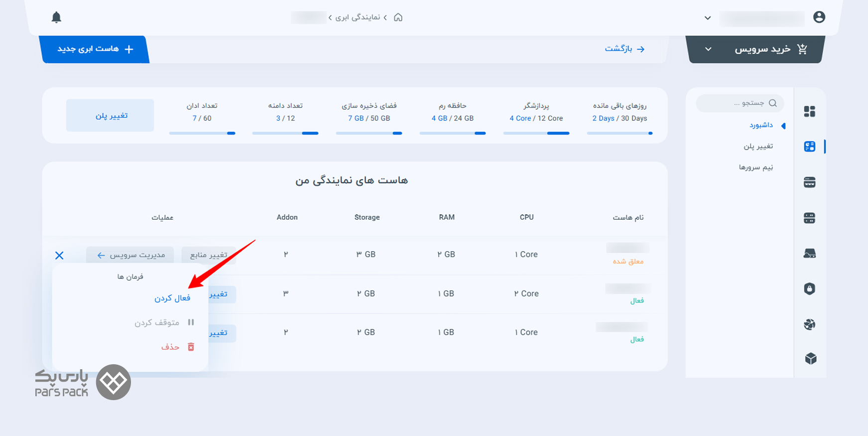This screenshot has width=868, height=436.
Task: Click the هاست ابری جدید button
Action: click(x=95, y=49)
